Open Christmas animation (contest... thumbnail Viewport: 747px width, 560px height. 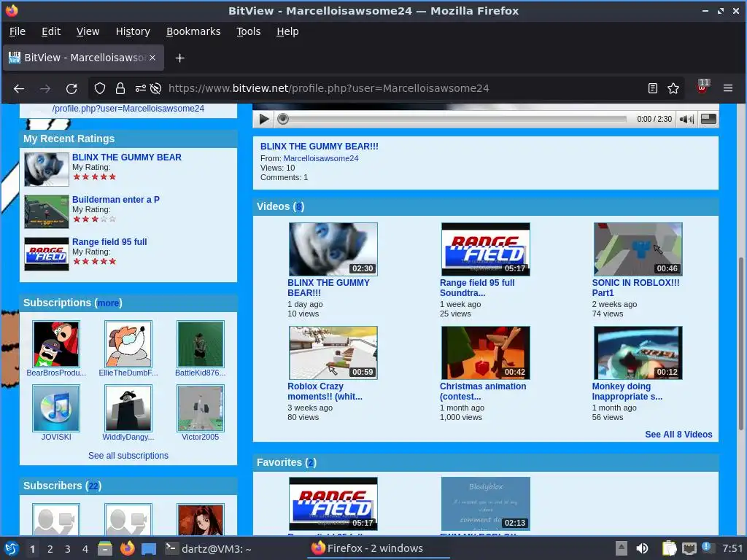(x=485, y=353)
